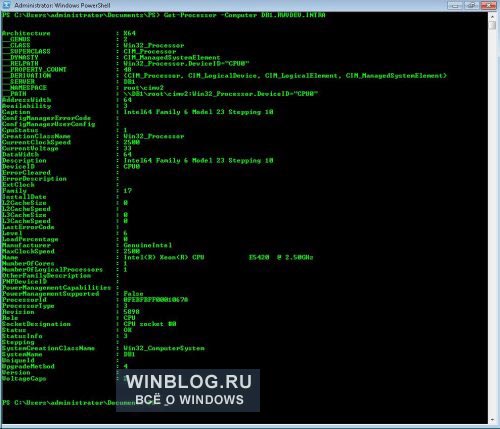Select the UpgradeMethod label
The image size is (500, 429).
coord(28,366)
